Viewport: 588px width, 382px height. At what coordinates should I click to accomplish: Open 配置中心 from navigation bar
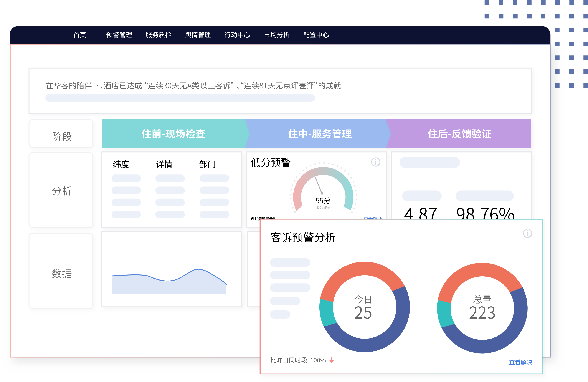[x=316, y=35]
